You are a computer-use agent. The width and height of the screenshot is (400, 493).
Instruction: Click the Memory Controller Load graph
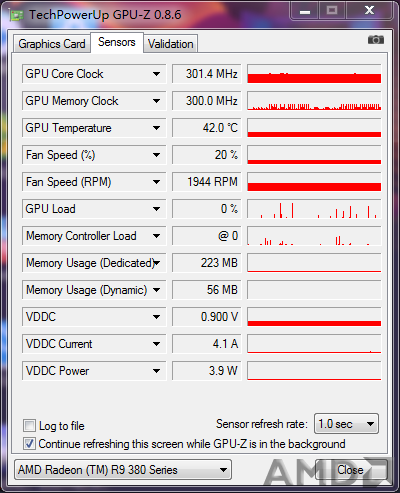pyautogui.click(x=314, y=236)
